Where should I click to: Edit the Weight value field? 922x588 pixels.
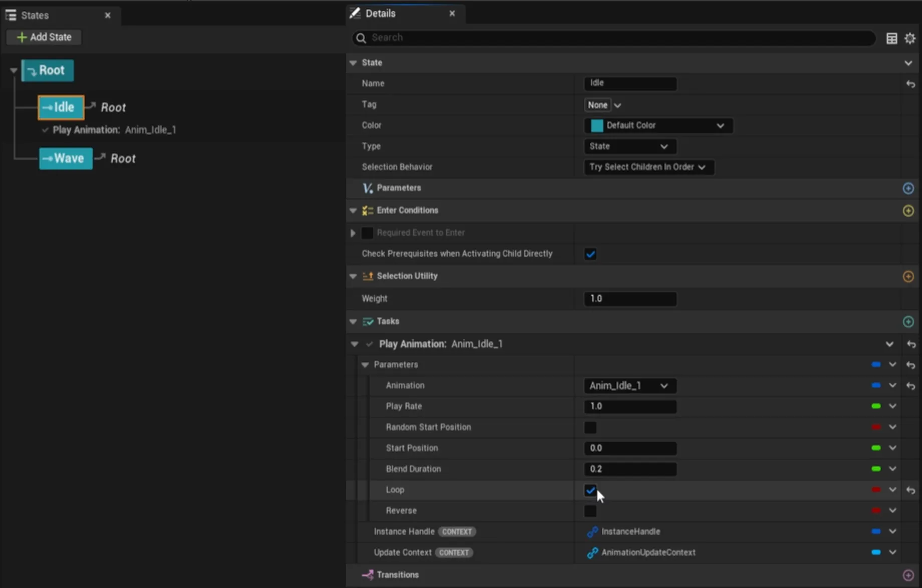point(630,299)
